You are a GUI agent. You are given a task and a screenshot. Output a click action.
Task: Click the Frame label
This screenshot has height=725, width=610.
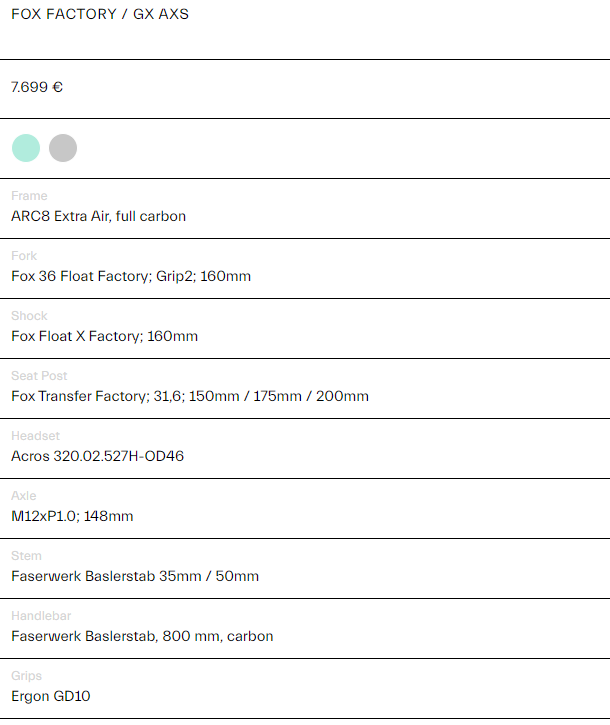click(x=29, y=196)
